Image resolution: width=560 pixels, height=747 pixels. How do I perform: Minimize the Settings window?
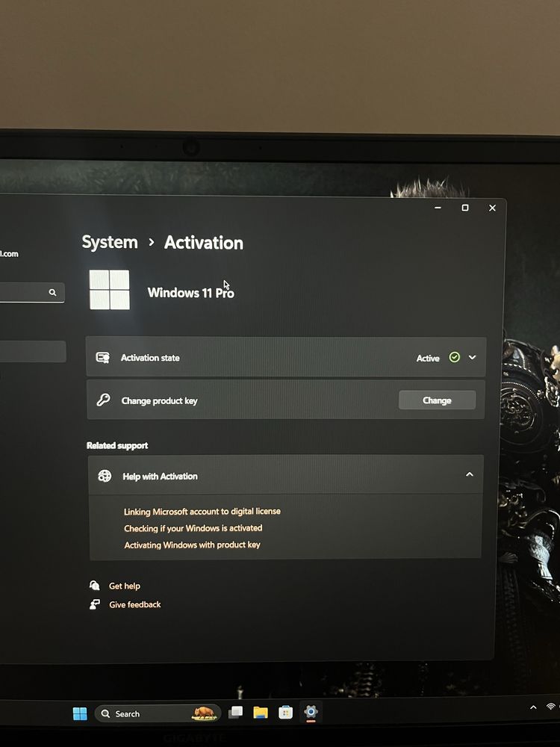coord(438,208)
